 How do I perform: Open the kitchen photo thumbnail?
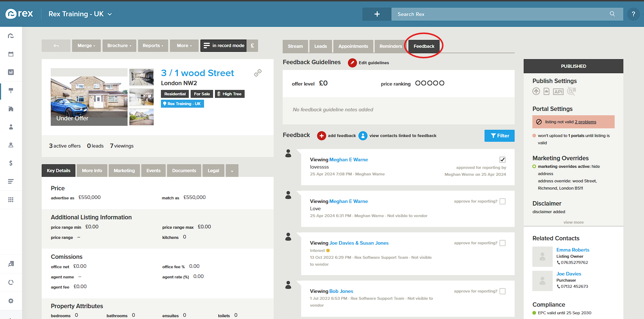(141, 77)
